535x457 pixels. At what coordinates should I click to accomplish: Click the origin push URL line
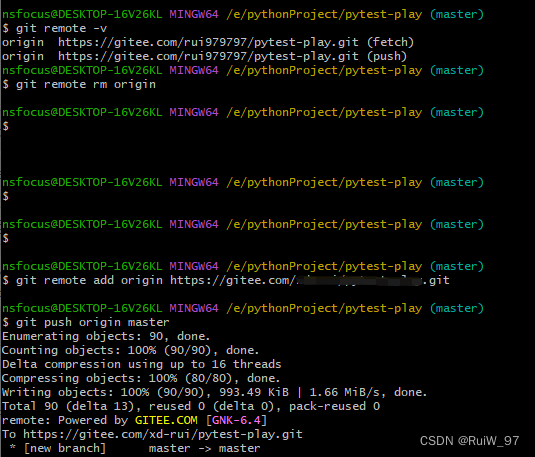coord(204,56)
